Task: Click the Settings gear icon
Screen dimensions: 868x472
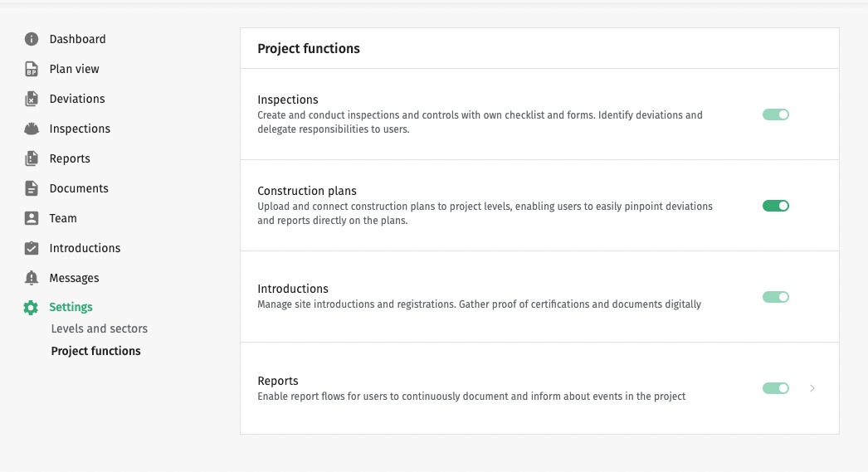Action: point(32,308)
